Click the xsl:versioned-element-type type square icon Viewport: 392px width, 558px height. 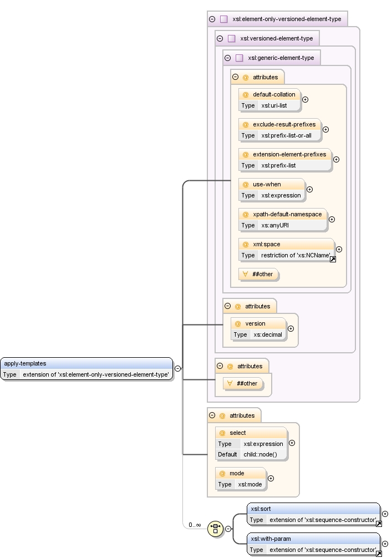tap(232, 38)
